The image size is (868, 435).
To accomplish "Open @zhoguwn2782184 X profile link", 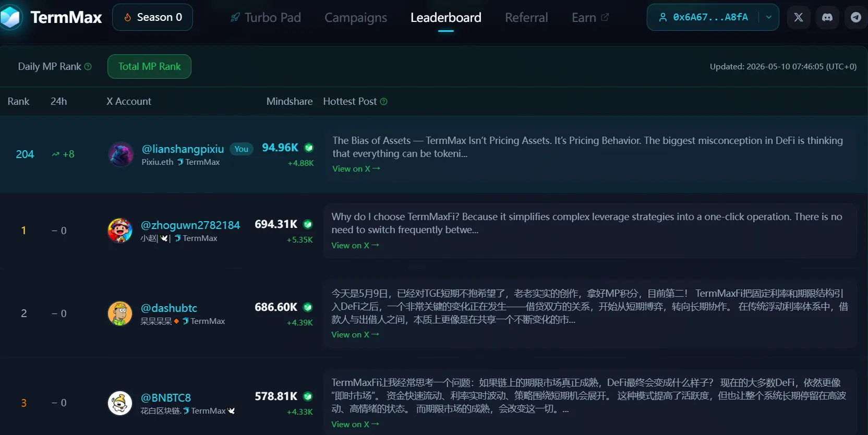I will pyautogui.click(x=190, y=225).
